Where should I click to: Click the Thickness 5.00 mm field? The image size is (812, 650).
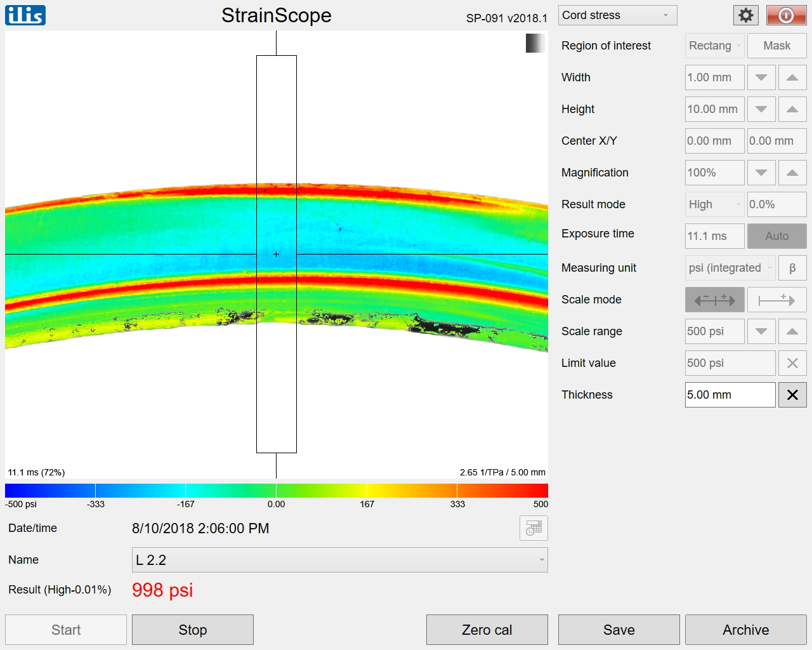[731, 395]
